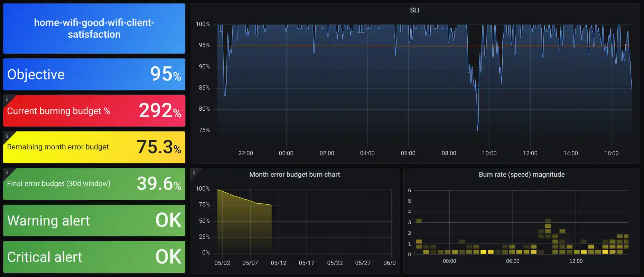Click the 292% current burning budget value

pyautogui.click(x=160, y=111)
